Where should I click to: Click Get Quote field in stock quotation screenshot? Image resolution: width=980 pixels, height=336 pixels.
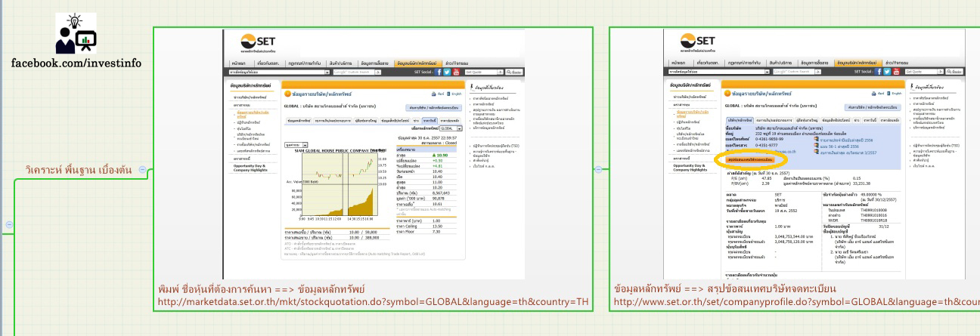click(480, 72)
